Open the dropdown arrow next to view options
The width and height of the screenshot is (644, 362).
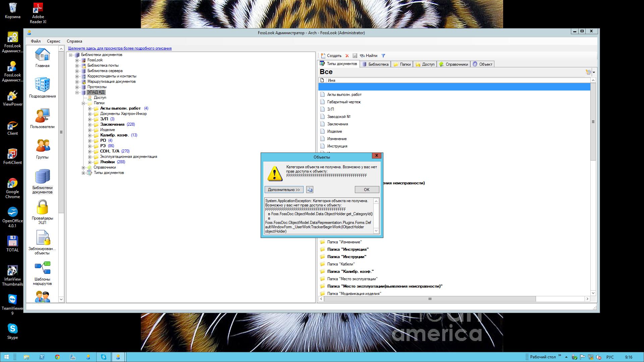point(594,72)
